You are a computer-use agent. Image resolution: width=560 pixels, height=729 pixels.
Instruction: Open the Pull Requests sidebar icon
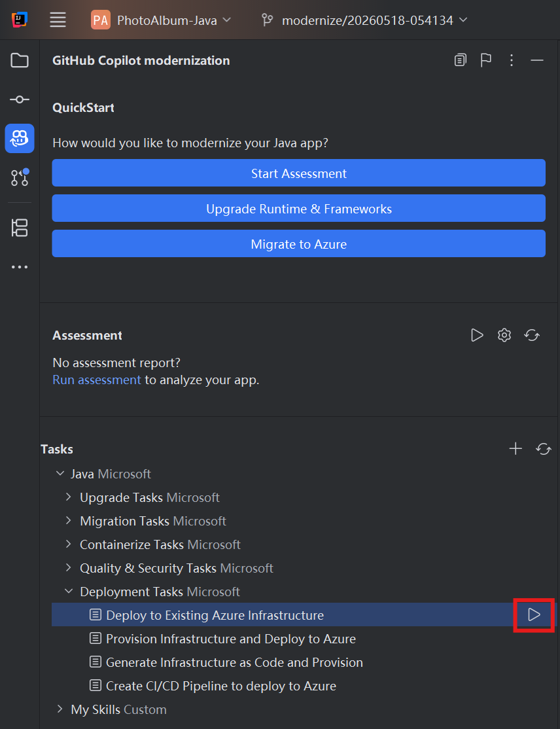[x=20, y=177]
